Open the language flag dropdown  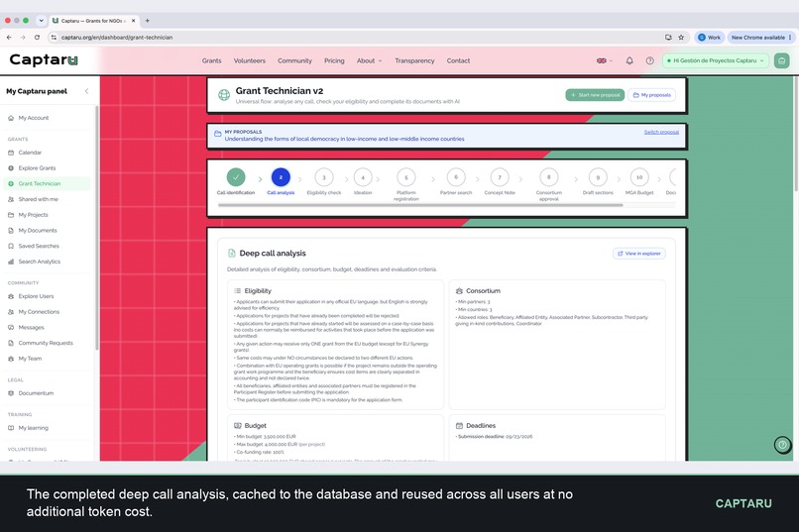click(605, 60)
